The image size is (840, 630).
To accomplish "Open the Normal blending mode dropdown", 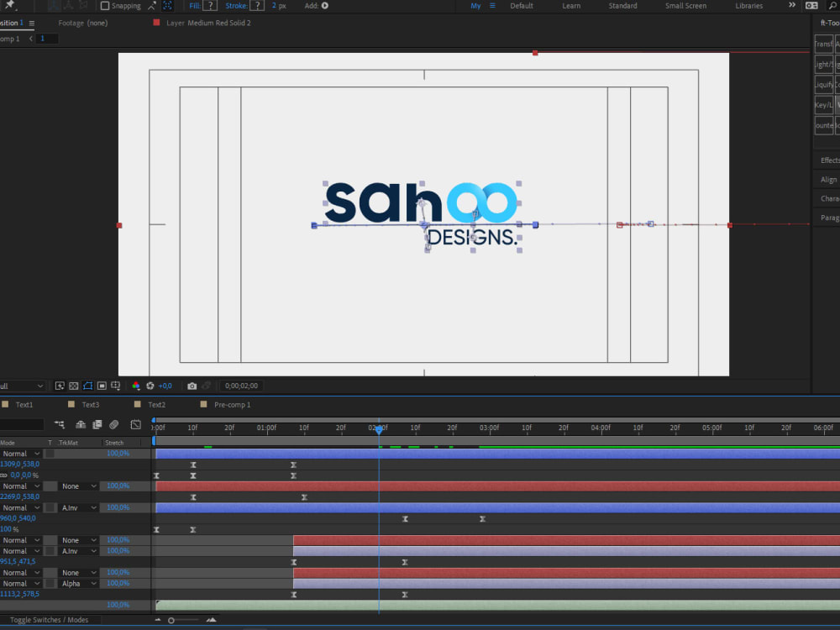I will (22, 454).
